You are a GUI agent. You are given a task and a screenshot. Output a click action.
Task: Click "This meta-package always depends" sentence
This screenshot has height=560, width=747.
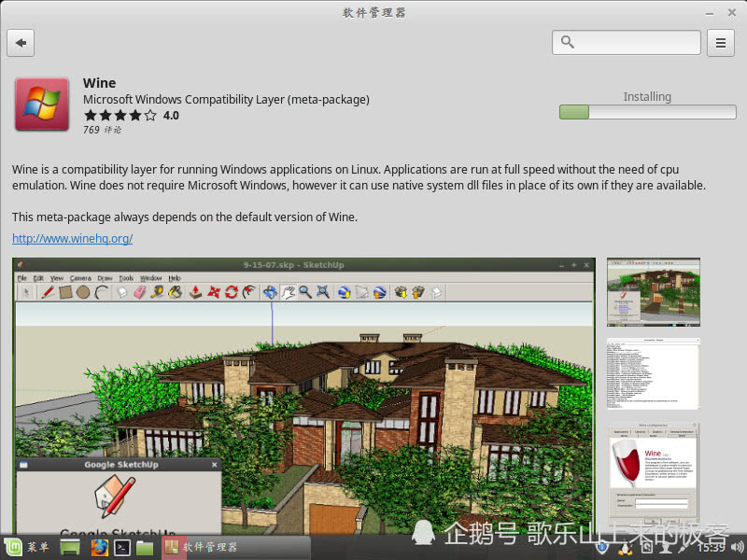(x=185, y=217)
